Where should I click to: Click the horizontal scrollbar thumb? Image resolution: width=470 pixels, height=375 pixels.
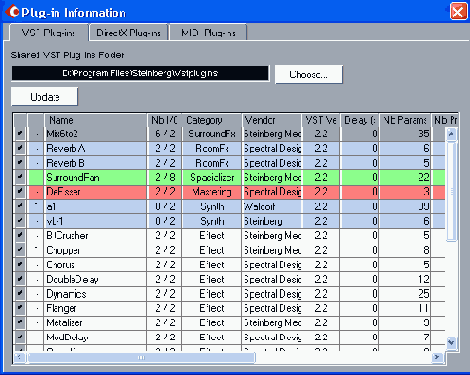pos(141,357)
